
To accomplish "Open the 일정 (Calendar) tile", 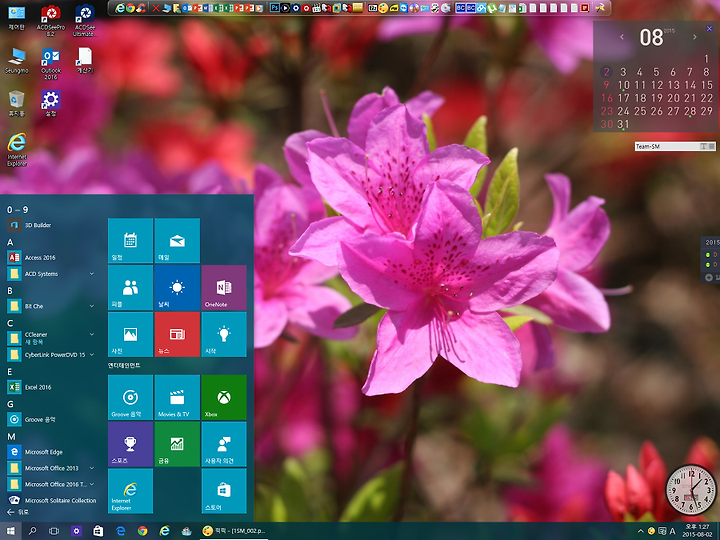I will (130, 240).
